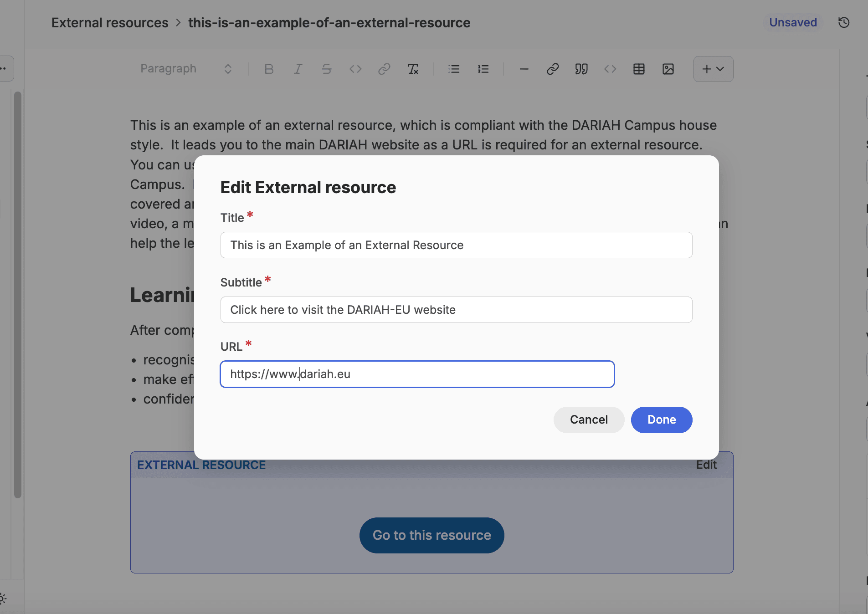Insert a numbered list
Image resolution: width=868 pixels, height=614 pixels.
click(483, 69)
